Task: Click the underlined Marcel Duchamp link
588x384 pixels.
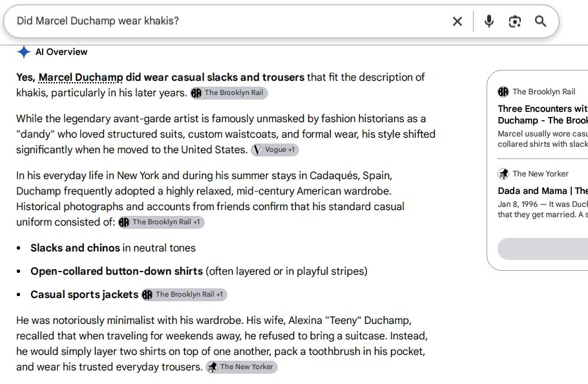Action: (x=81, y=77)
